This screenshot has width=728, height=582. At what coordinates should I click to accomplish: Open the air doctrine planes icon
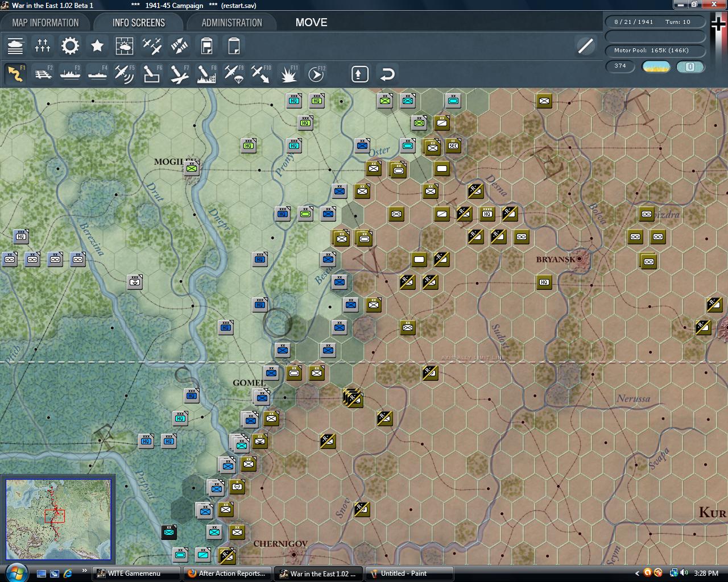point(152,46)
